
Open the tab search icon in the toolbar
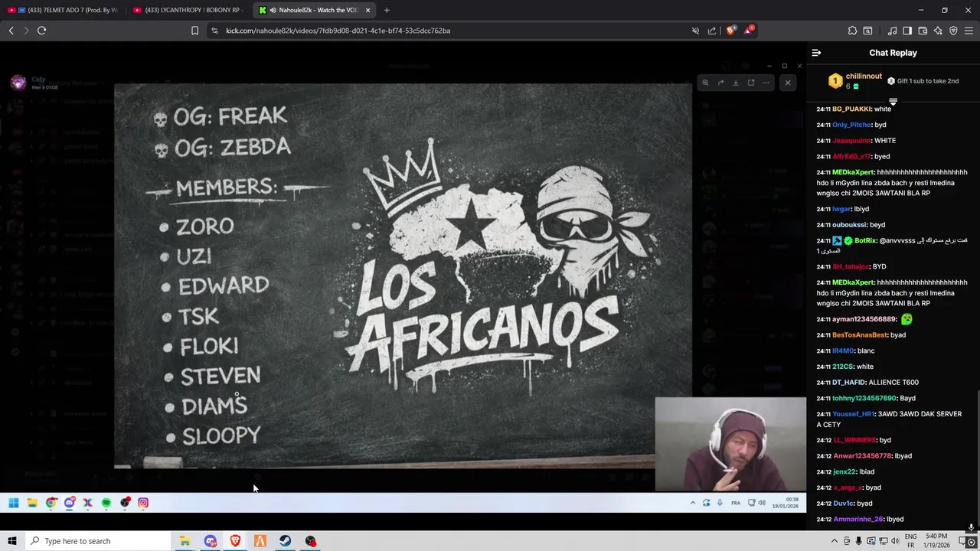pos(867,31)
